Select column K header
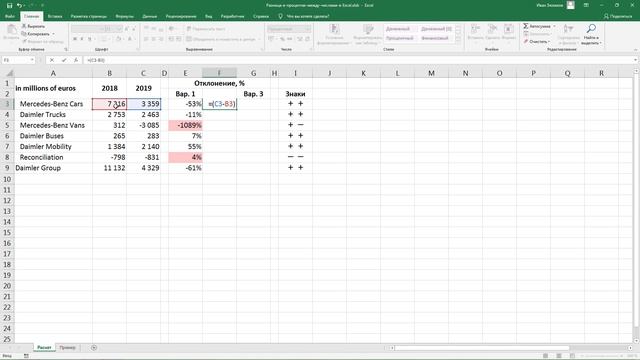 363,73
